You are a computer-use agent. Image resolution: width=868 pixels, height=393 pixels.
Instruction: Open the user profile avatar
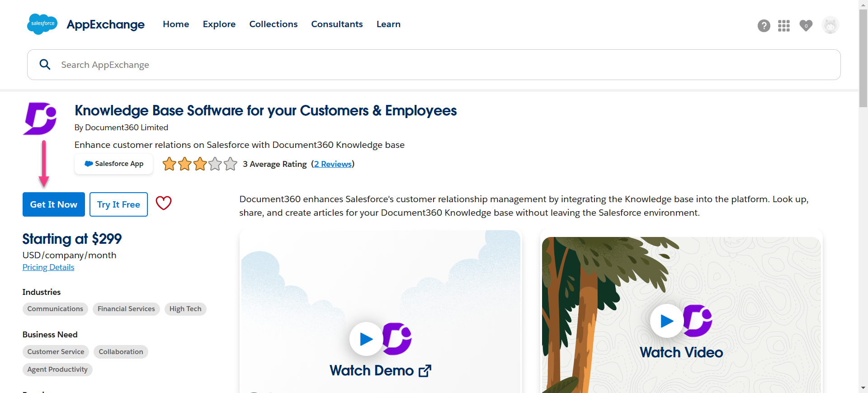coord(830,25)
